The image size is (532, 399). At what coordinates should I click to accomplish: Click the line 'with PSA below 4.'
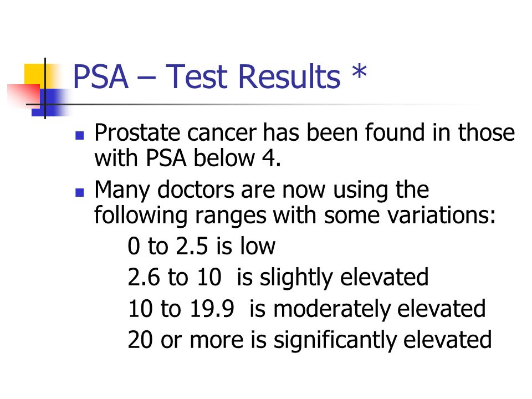click(188, 158)
